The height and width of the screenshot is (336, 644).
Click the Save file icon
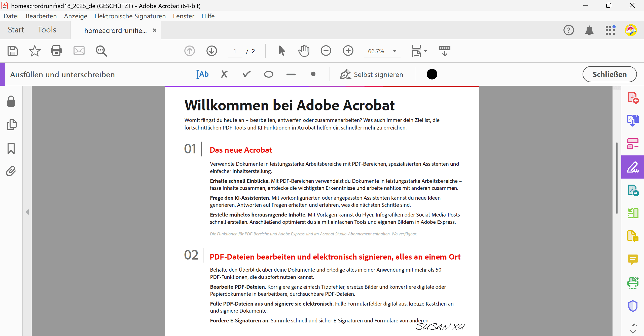12,51
